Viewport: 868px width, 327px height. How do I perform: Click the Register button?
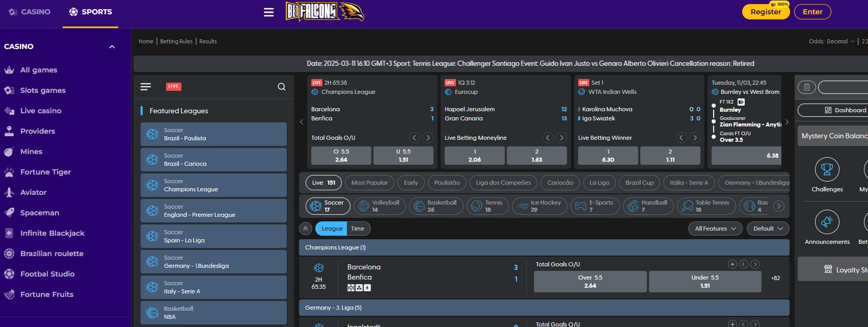point(766,12)
